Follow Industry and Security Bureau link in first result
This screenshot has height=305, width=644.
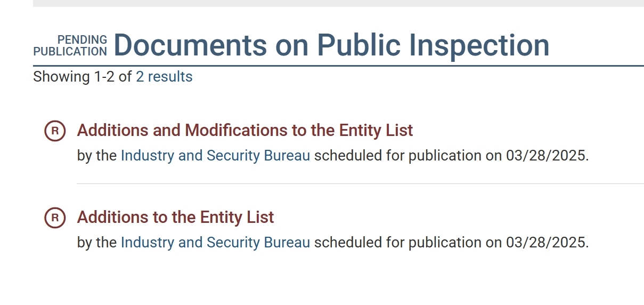[215, 156]
